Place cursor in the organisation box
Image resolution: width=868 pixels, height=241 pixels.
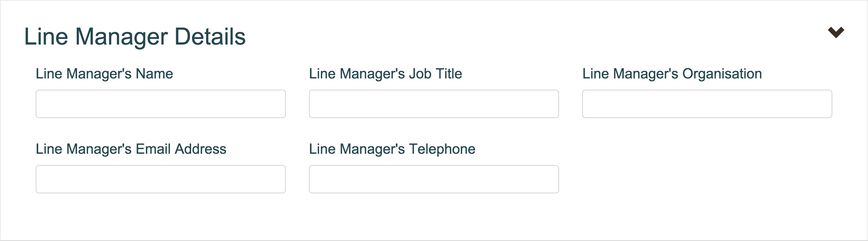click(707, 104)
